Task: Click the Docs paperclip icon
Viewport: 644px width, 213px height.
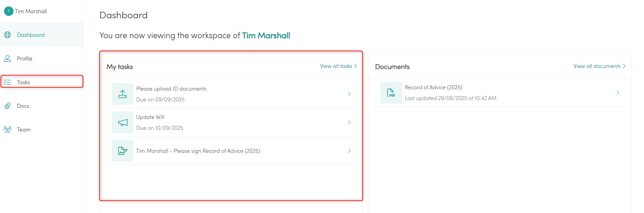Action: [7, 106]
